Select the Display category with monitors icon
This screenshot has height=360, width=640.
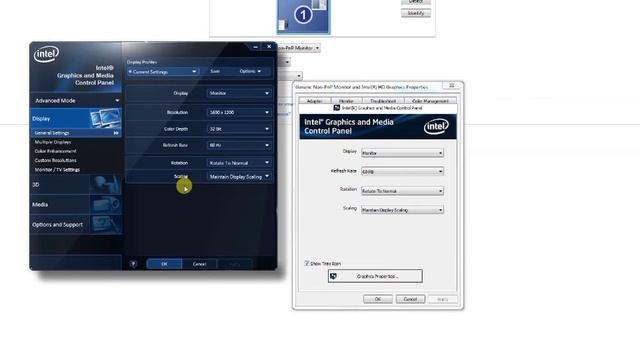[x=76, y=118]
